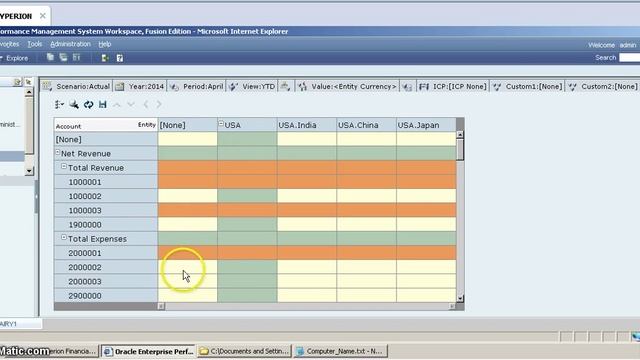
Task: Switch to Computer_Name.txt taskbar window
Action: [x=340, y=351]
